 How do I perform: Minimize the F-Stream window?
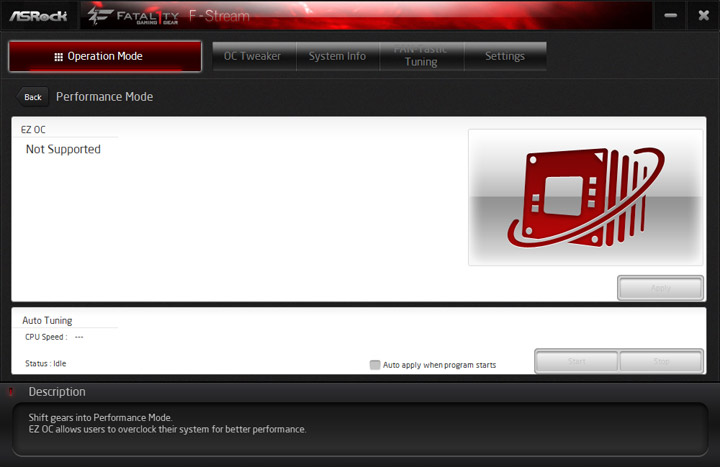670,16
